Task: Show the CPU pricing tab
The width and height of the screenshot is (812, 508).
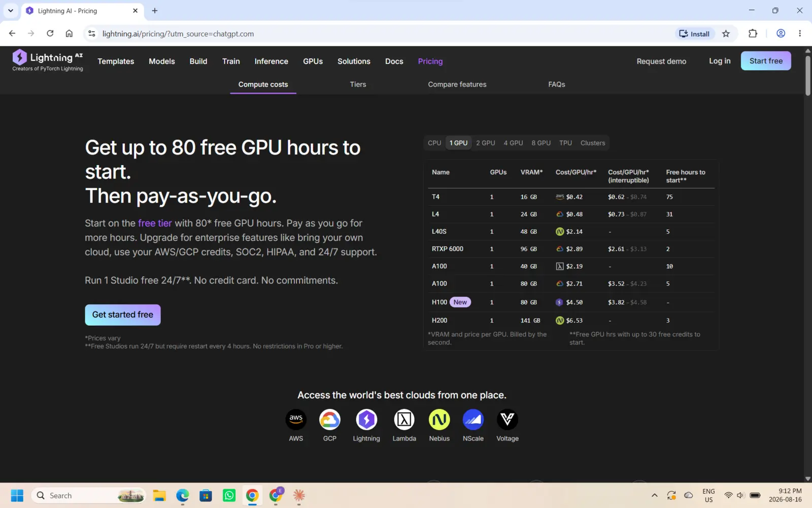Action: tap(434, 143)
